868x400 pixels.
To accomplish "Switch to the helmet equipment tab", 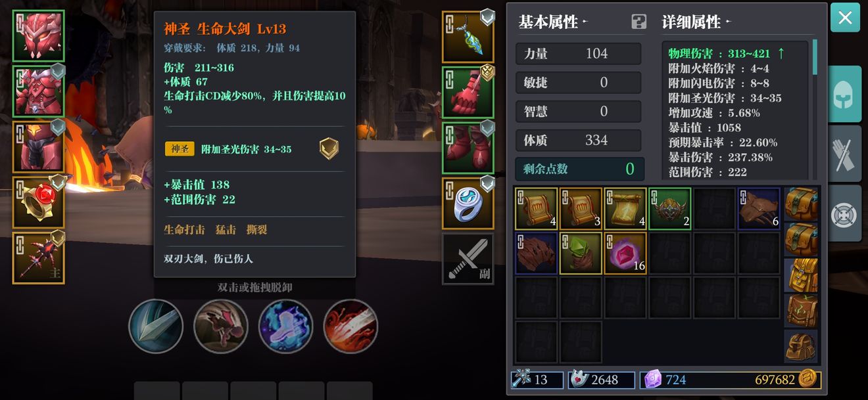I will 844,94.
